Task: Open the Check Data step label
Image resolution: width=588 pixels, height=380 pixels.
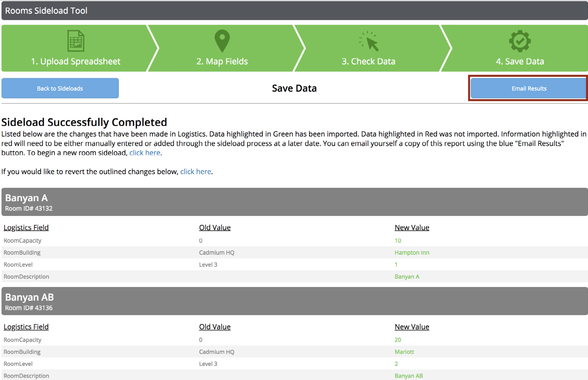Action: [x=368, y=61]
